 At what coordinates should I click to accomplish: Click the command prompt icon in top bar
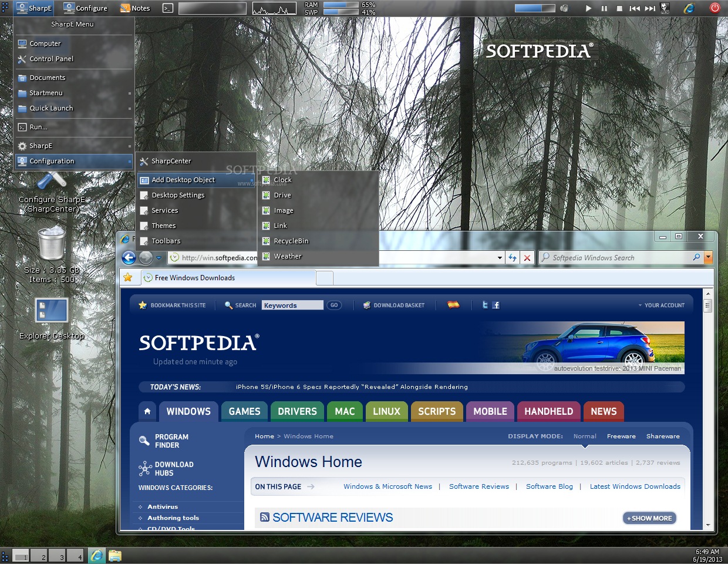click(168, 8)
